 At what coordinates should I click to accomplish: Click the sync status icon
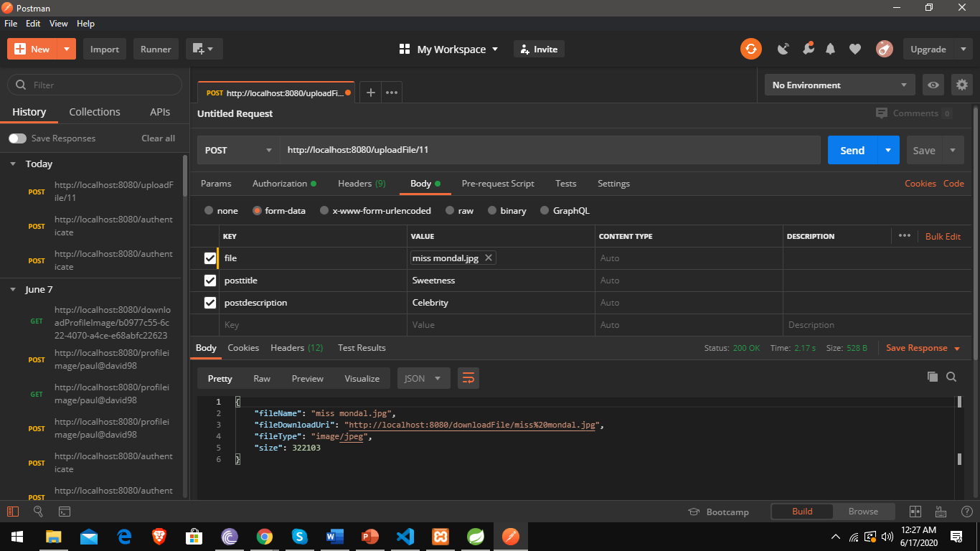coord(751,50)
